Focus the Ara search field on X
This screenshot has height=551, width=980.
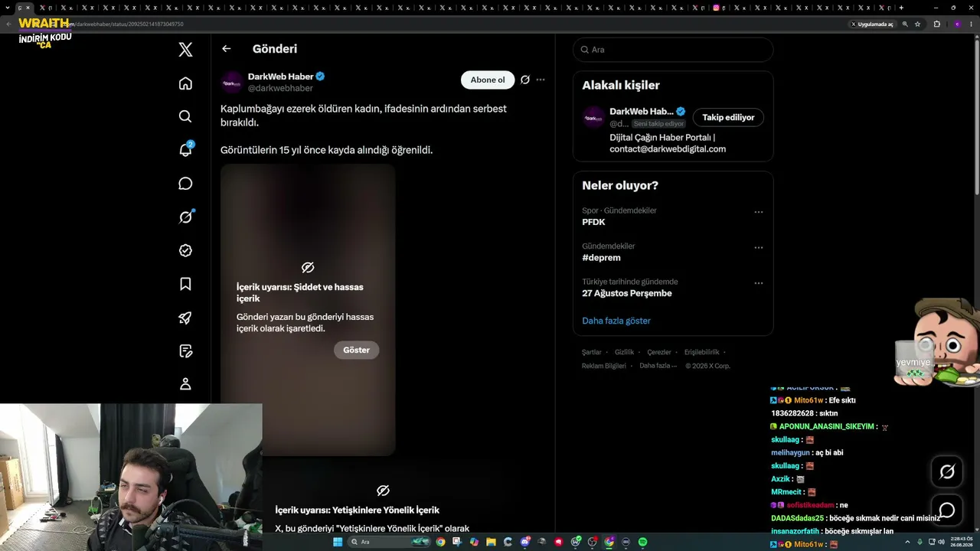point(673,50)
